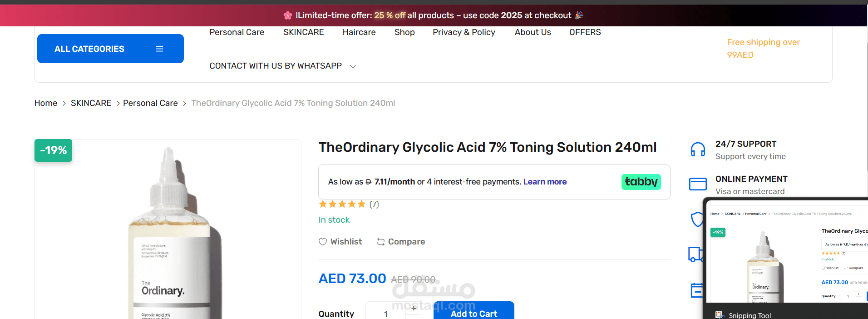Click the Compare arrows icon
Image resolution: width=868 pixels, height=319 pixels.
(381, 242)
